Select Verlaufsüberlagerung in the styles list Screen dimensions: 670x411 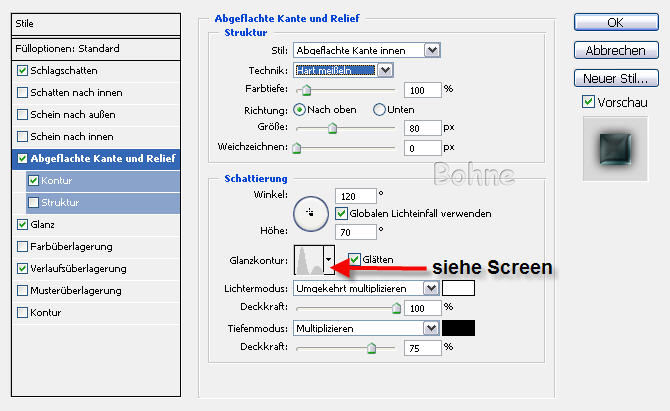tap(78, 268)
